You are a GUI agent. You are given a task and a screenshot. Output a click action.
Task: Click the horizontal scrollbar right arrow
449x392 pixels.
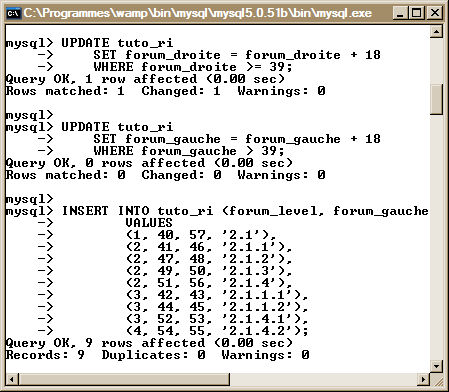click(x=424, y=379)
